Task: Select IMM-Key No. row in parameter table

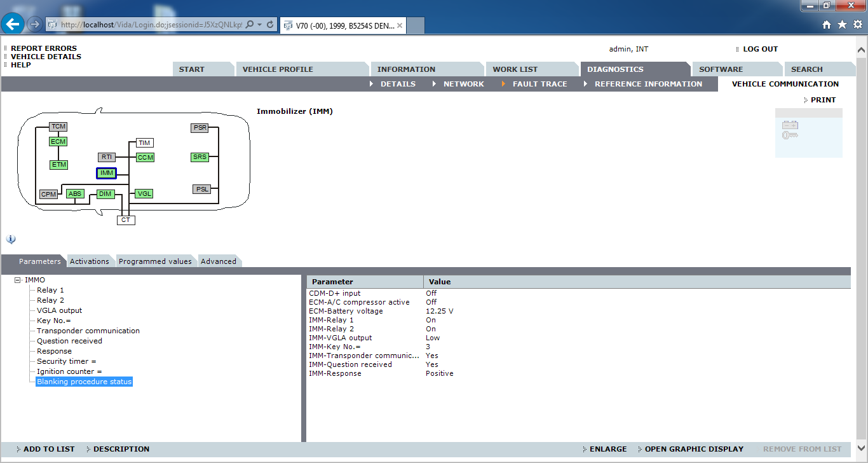Action: [335, 347]
